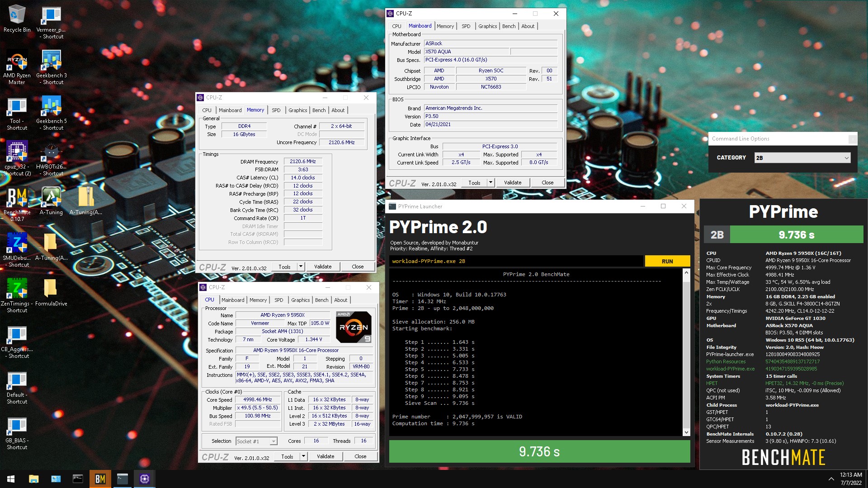Viewport: 868px width, 488px height.
Task: Open File Explorer from taskbar
Action: (x=33, y=479)
